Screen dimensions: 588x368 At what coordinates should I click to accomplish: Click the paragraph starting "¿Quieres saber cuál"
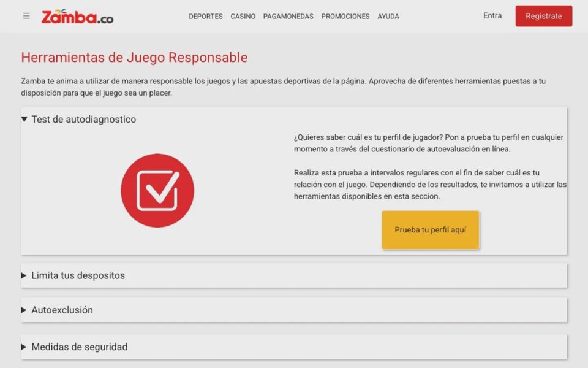tap(429, 143)
